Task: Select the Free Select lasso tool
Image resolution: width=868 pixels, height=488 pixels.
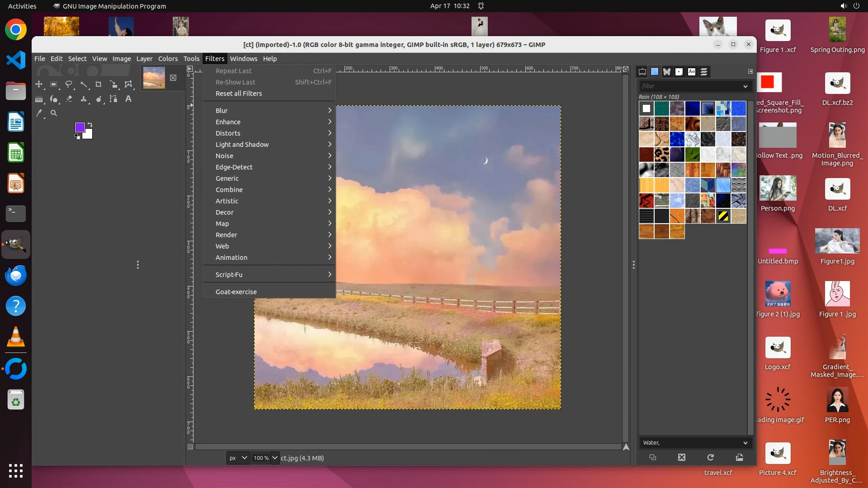Action: pyautogui.click(x=69, y=84)
